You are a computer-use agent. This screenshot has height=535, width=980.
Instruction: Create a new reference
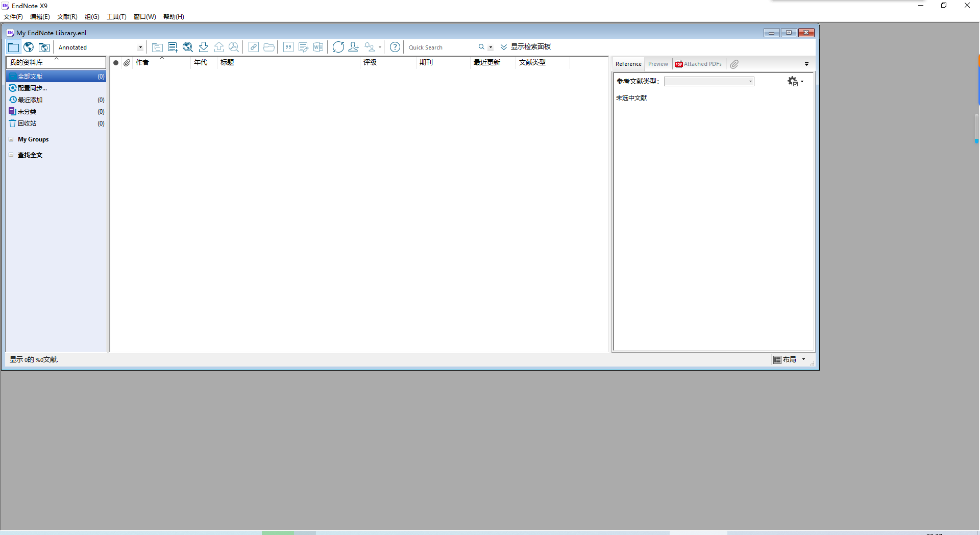point(173,47)
